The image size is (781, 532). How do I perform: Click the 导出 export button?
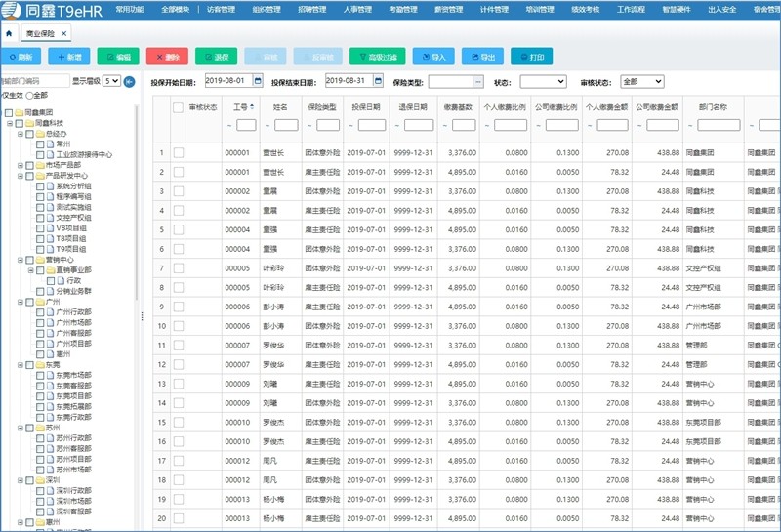pos(482,57)
